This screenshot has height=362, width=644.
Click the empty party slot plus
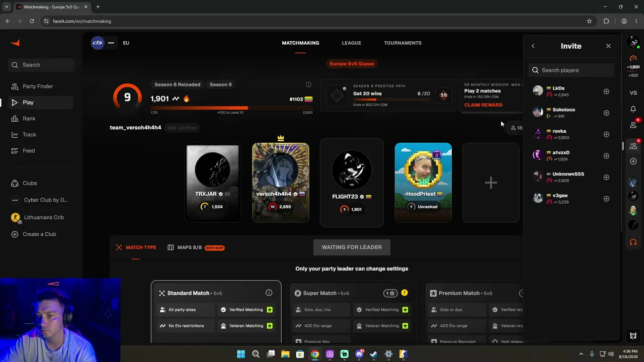coord(491,183)
